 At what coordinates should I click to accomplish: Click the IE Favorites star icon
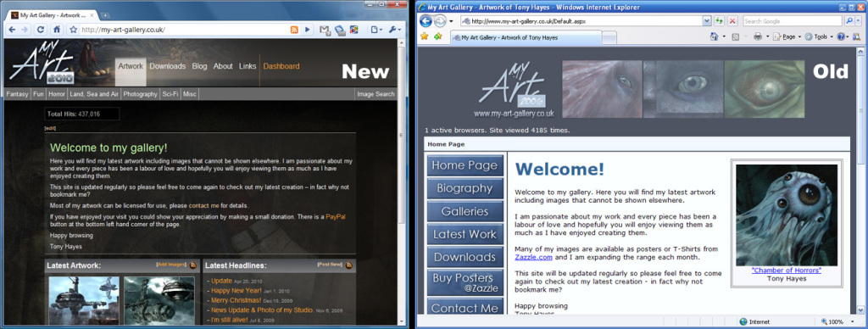(x=425, y=36)
